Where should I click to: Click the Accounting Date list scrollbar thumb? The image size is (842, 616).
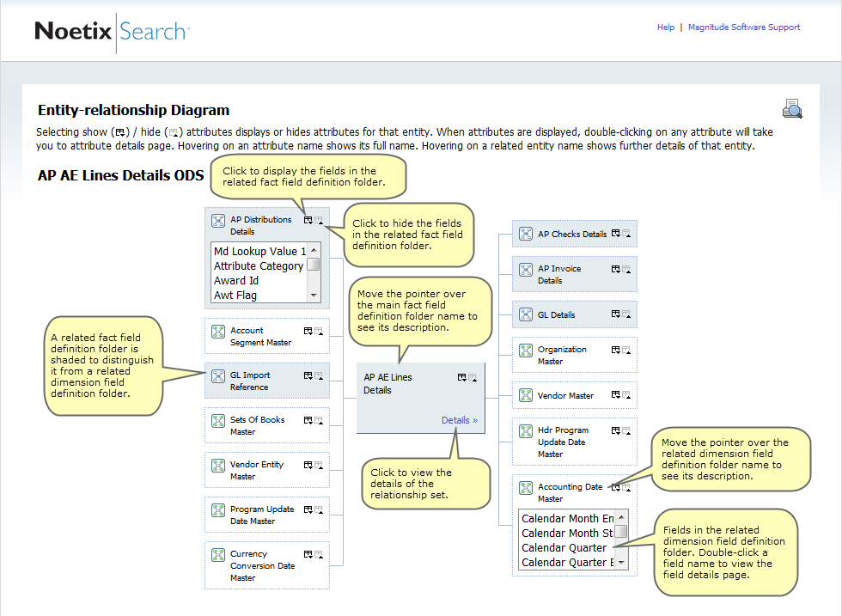(x=620, y=531)
